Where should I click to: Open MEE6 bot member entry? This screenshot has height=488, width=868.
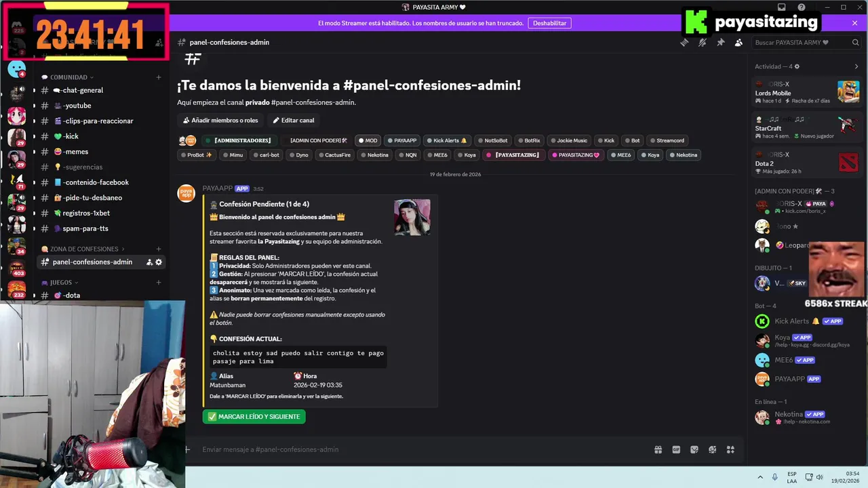807,360
